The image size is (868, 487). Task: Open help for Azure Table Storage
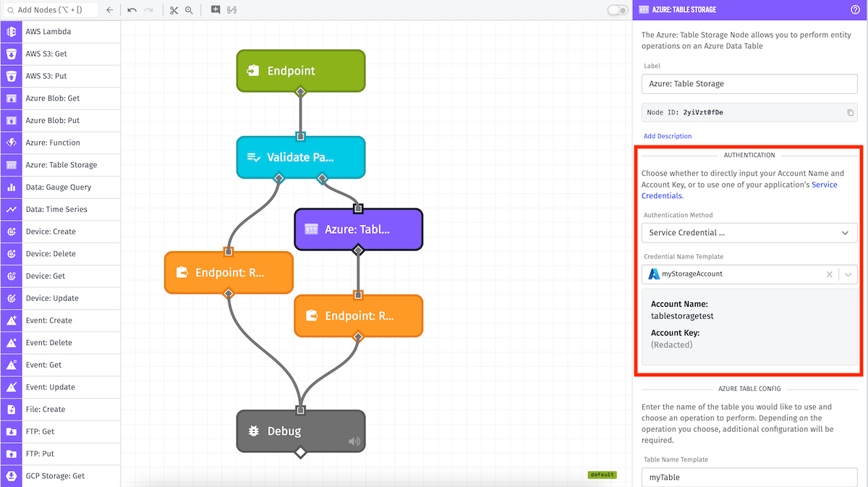[855, 9]
